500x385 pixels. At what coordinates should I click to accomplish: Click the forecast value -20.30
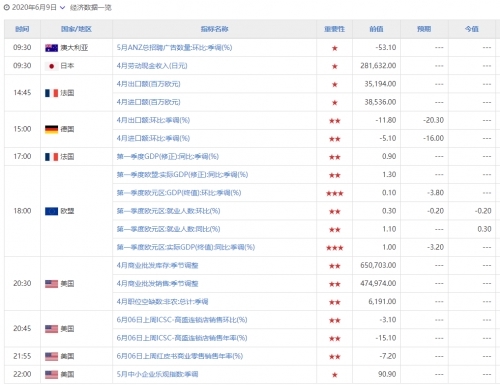tap(433, 120)
